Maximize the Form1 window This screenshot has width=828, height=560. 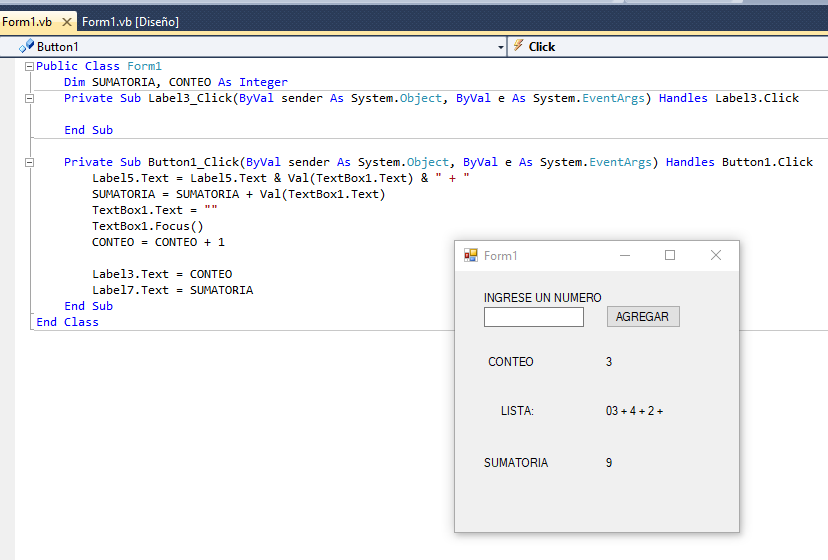(x=670, y=256)
